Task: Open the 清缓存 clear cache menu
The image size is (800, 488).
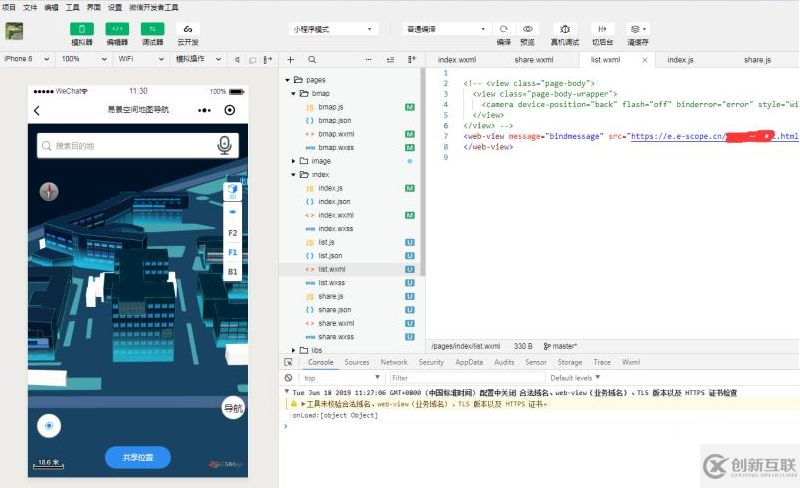Action: point(638,29)
